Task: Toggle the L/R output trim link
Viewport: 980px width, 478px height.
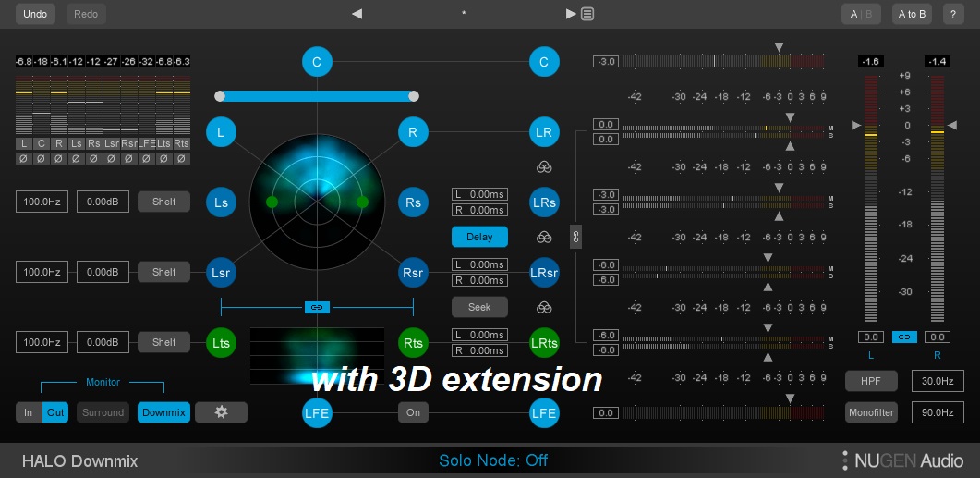Action: tap(903, 337)
